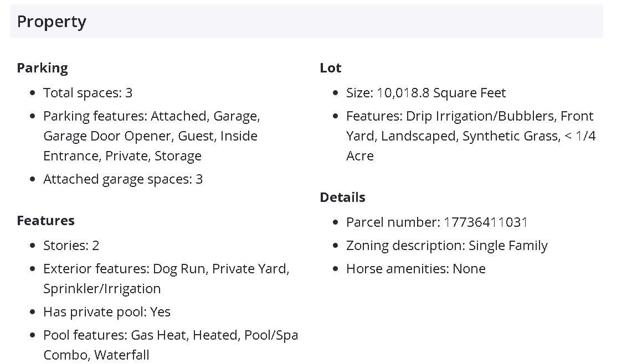Select the Lot subsection heading
This screenshot has width=632, height=364.
(x=330, y=68)
